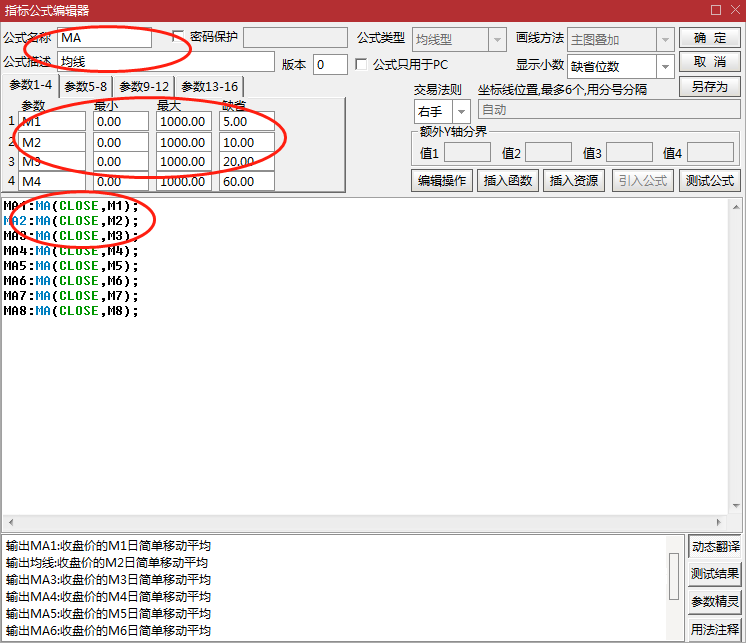Click the 公式名称 input field
The width and height of the screenshot is (746, 643).
point(105,38)
